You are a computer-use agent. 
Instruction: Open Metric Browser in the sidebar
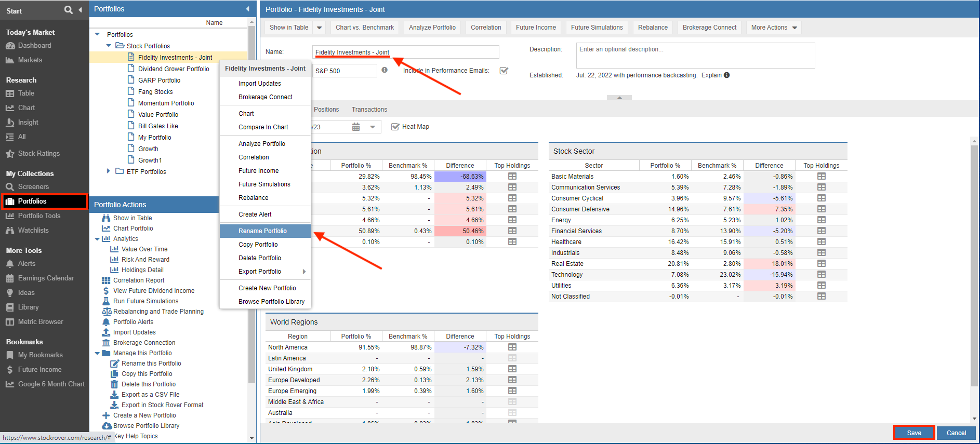coord(41,322)
